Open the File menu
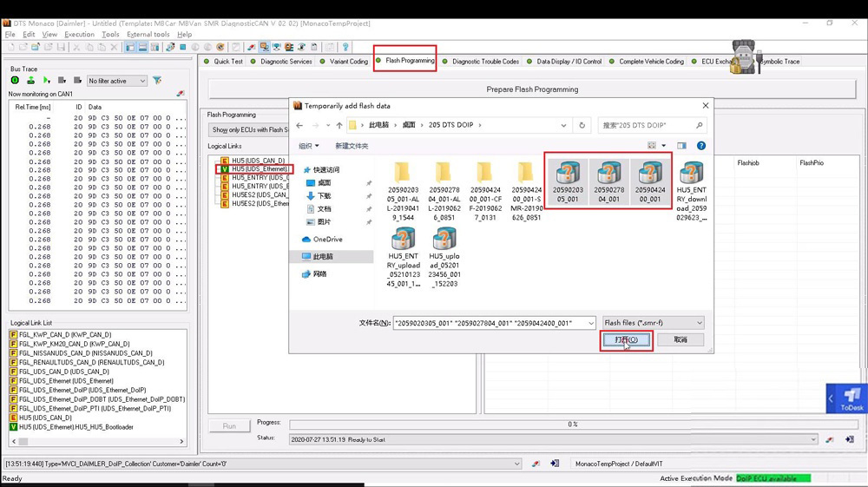The width and height of the screenshot is (868, 487). point(10,35)
